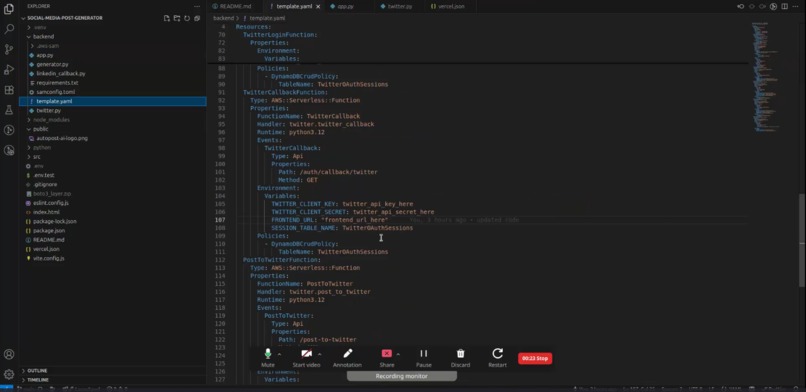Open the Explorer view in activity bar
This screenshot has width=806, height=392.
tap(9, 9)
